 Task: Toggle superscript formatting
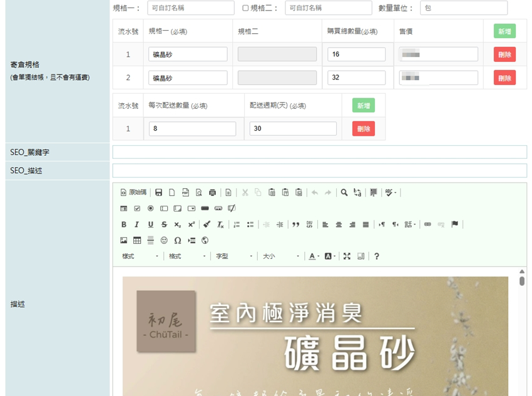tap(192, 225)
